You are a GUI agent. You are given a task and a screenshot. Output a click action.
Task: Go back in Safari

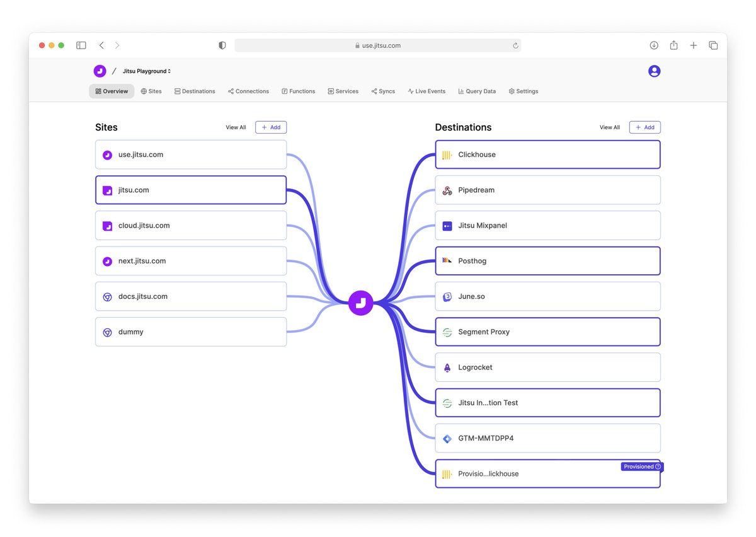[x=101, y=45]
